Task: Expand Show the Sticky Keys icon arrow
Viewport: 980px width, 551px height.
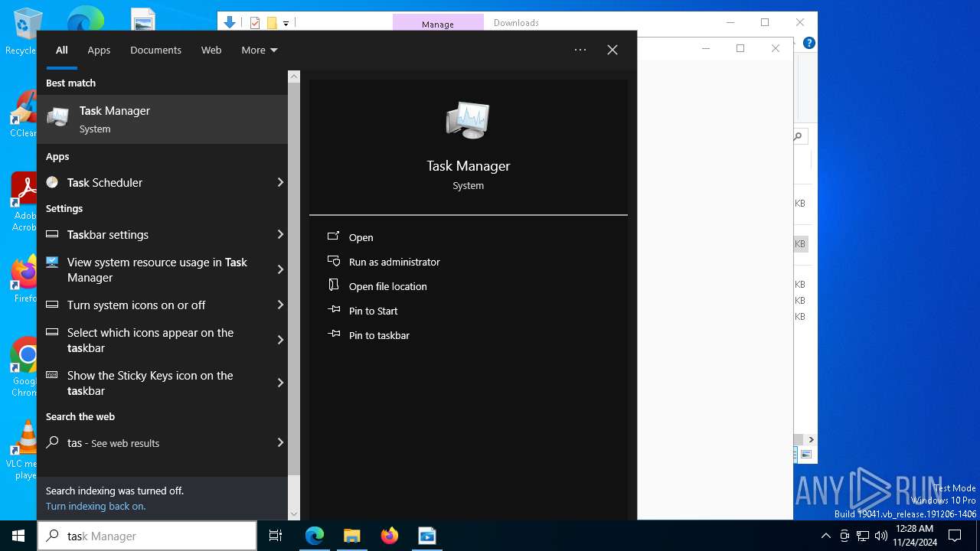Action: point(280,383)
